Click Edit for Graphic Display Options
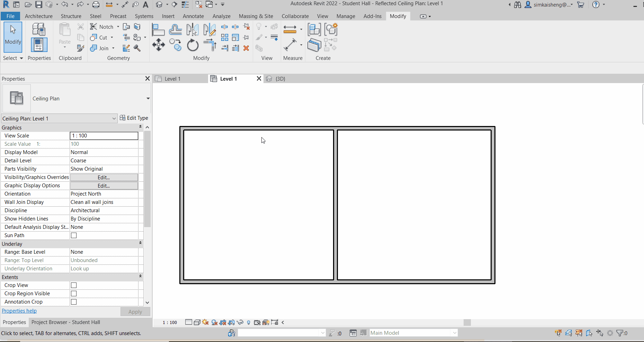The height and width of the screenshot is (342, 644). (x=104, y=186)
